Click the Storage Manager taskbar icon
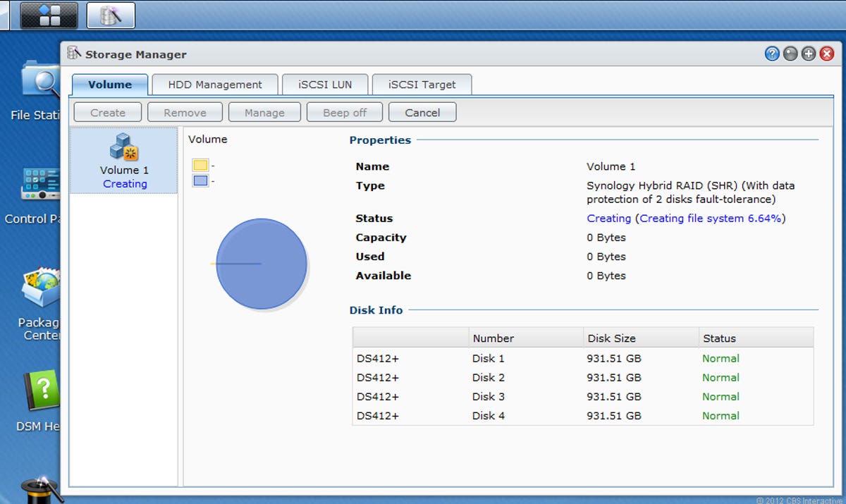This screenshot has height=504, width=846. [111, 15]
